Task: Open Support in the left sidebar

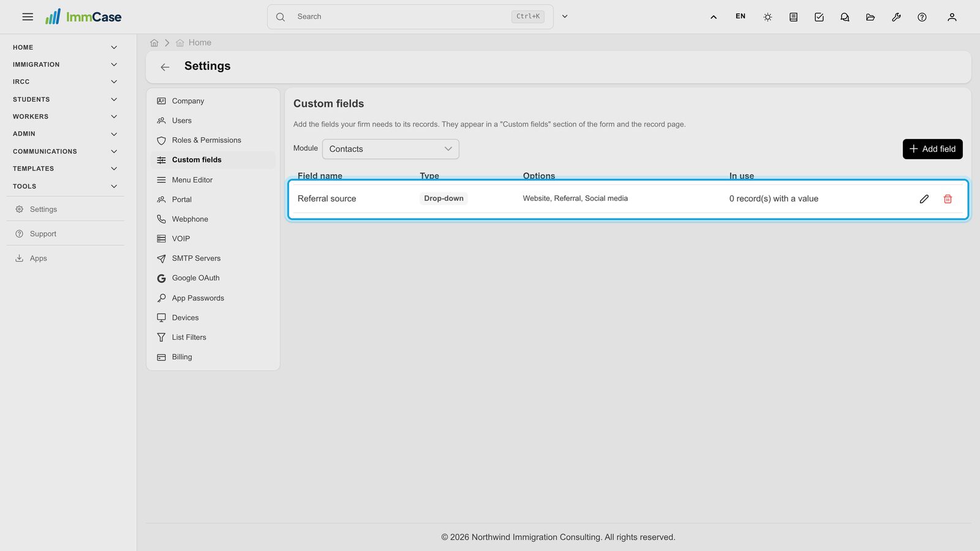Action: (x=65, y=234)
